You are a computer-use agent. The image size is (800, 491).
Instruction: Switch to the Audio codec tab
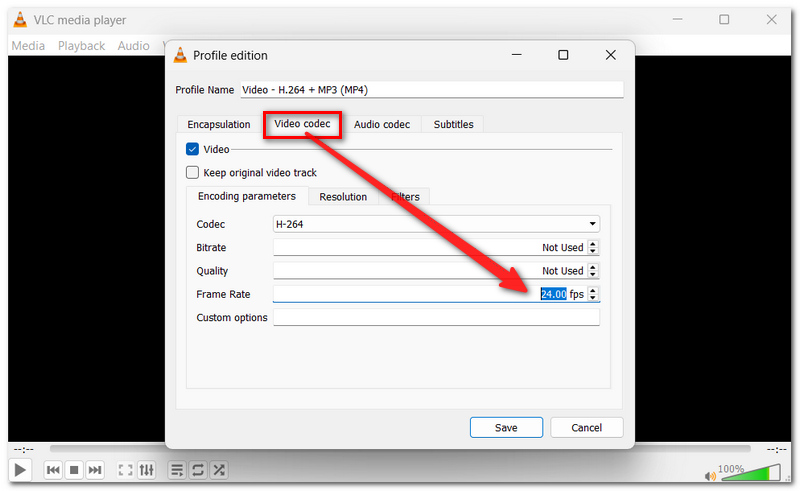[382, 125]
